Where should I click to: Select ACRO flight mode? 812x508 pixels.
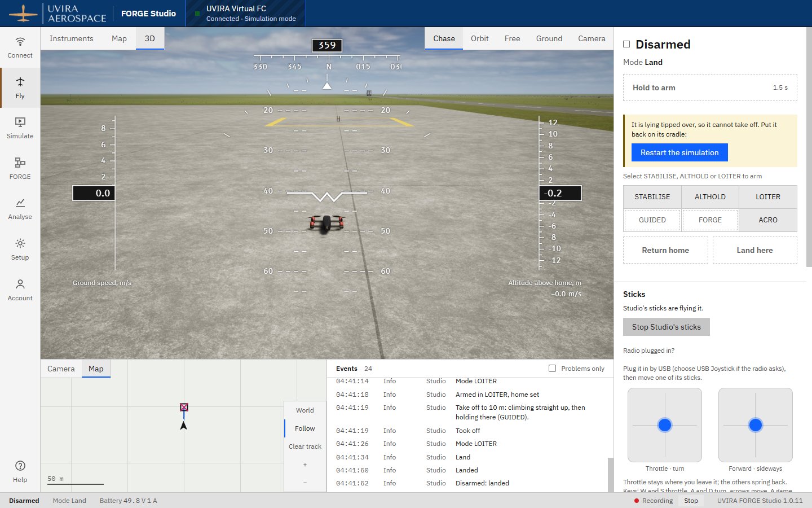767,220
